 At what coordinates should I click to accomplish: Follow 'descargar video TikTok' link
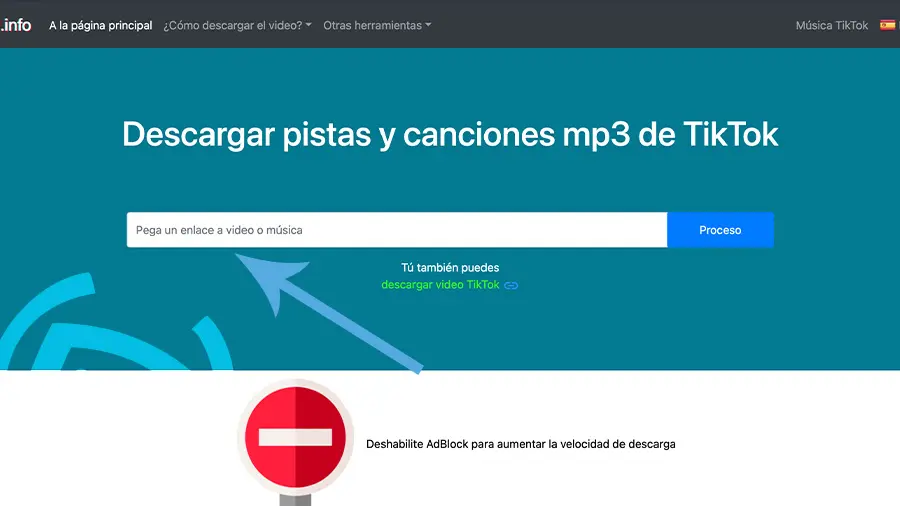click(x=440, y=285)
